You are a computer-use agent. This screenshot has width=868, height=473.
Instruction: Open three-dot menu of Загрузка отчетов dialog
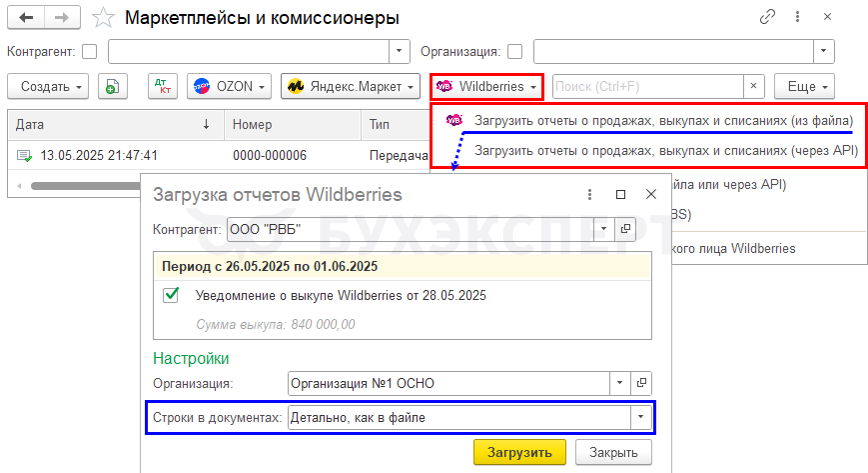[590, 194]
